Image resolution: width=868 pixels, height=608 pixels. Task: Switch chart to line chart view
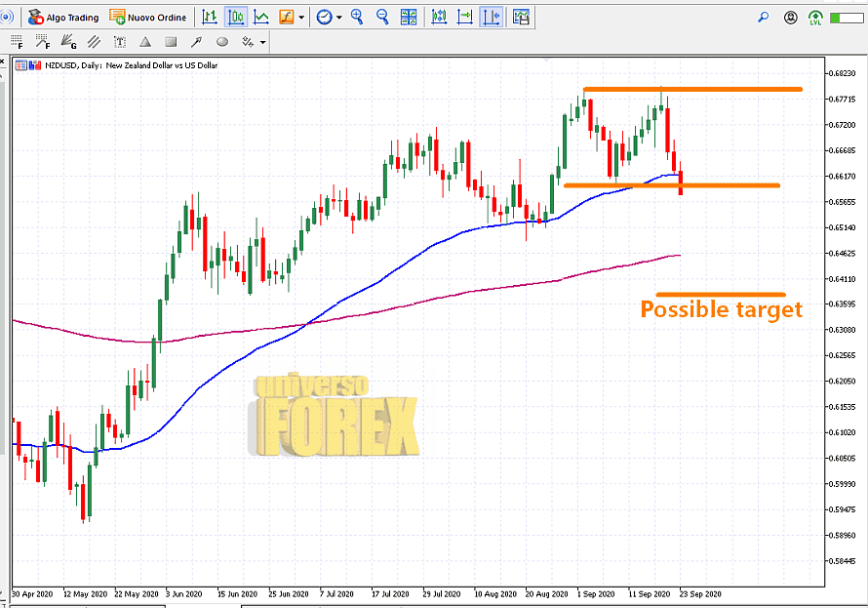pos(261,18)
